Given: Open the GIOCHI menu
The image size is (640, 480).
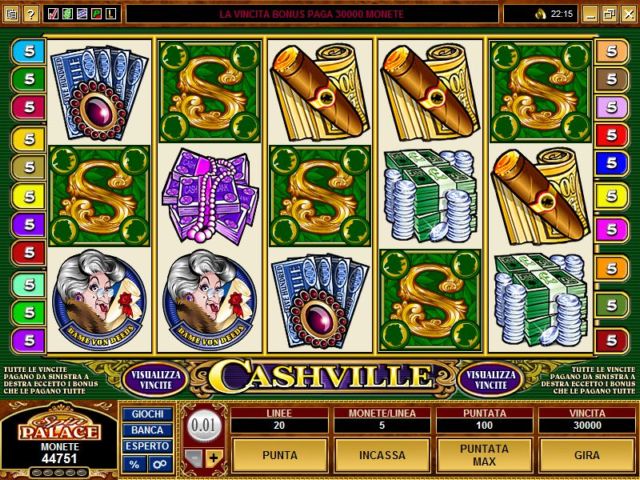Looking at the screenshot, I should [147, 414].
